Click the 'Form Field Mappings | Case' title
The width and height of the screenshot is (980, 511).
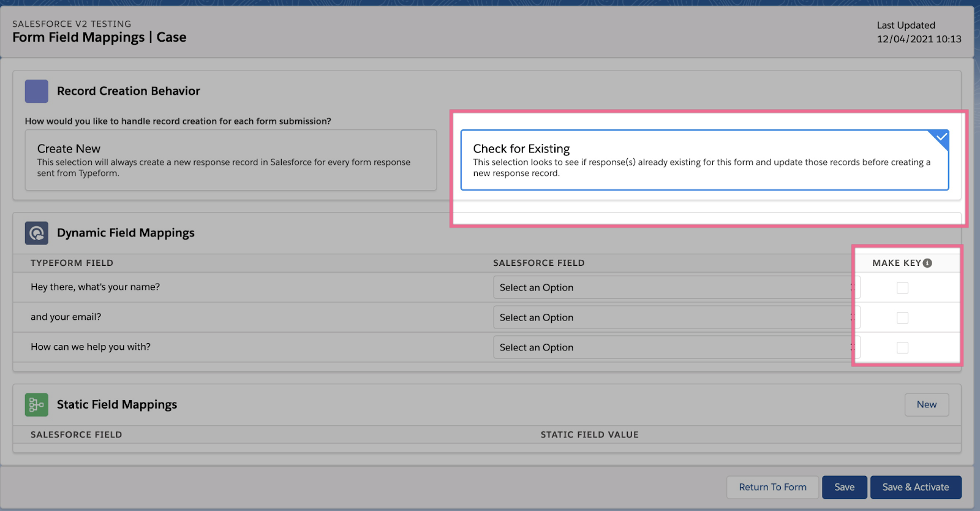point(99,37)
